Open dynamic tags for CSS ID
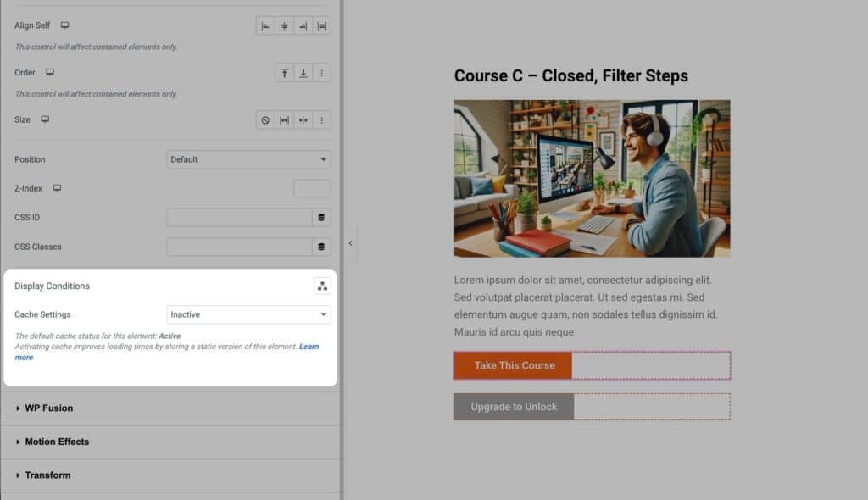The width and height of the screenshot is (868, 500). [321, 218]
